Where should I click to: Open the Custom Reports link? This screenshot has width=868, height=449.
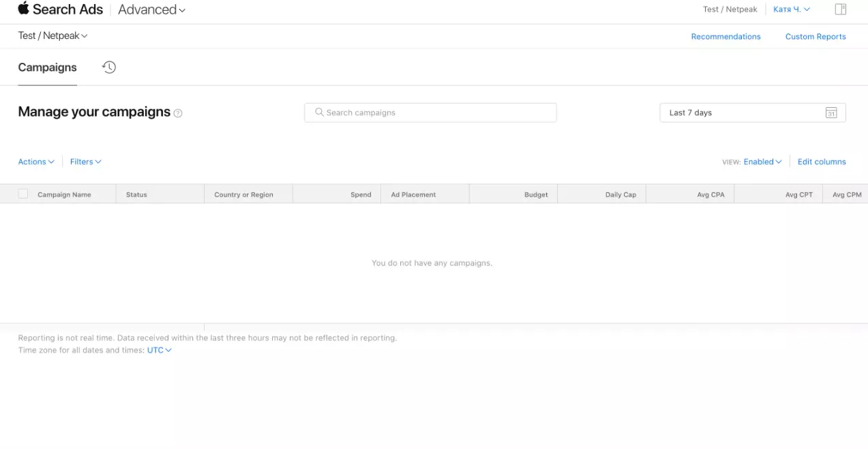coord(815,37)
